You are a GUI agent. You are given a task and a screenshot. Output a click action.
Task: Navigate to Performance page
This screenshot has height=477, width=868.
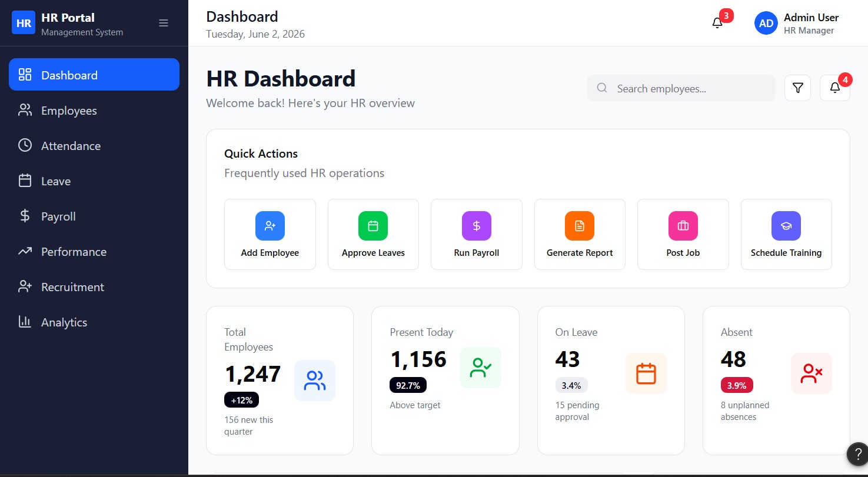tap(94, 251)
